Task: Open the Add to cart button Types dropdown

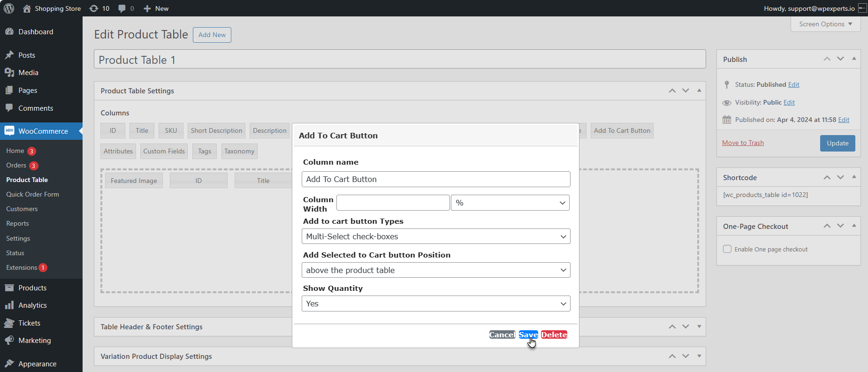Action: pos(436,236)
